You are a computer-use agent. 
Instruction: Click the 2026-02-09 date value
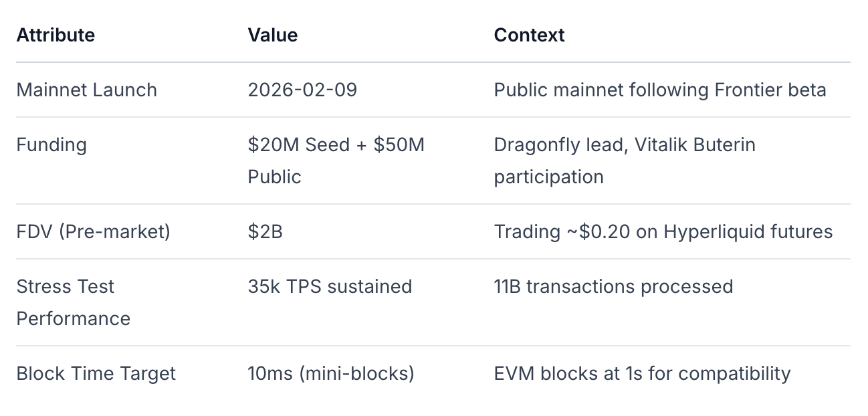302,90
